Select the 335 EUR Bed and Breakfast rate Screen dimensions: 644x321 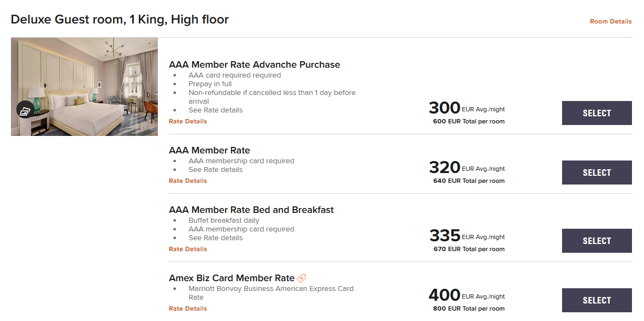tap(596, 241)
